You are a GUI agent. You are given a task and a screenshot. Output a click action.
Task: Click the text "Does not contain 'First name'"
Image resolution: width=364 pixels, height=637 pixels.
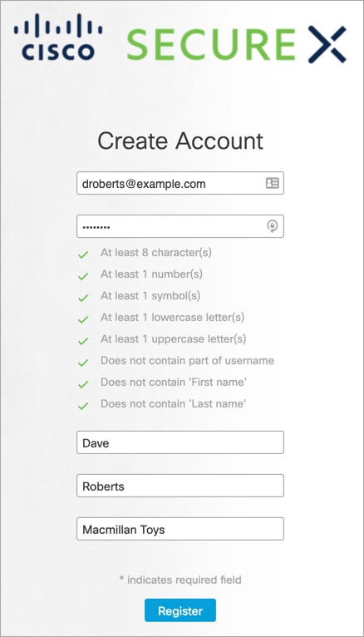[x=174, y=382]
